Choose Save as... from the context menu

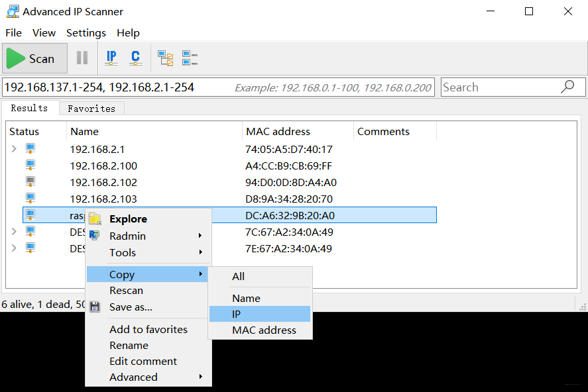point(147,307)
